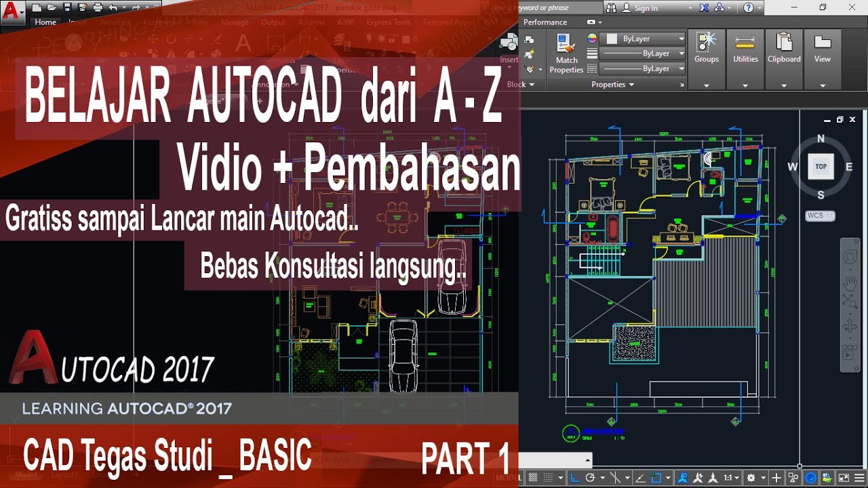Click the Help question mark icon
The image size is (868, 488).
[748, 7]
